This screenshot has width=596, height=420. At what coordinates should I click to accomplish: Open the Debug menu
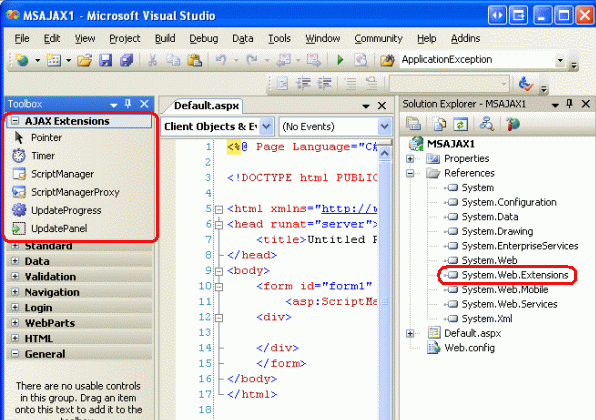204,38
